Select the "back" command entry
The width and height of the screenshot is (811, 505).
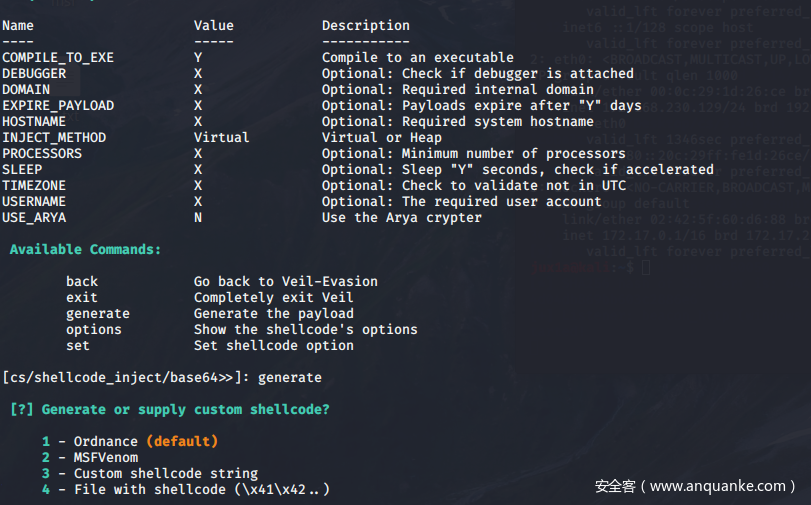tap(82, 282)
